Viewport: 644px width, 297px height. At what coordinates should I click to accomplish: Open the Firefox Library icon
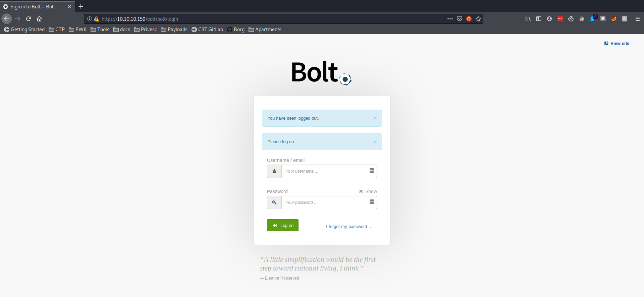coord(528,19)
